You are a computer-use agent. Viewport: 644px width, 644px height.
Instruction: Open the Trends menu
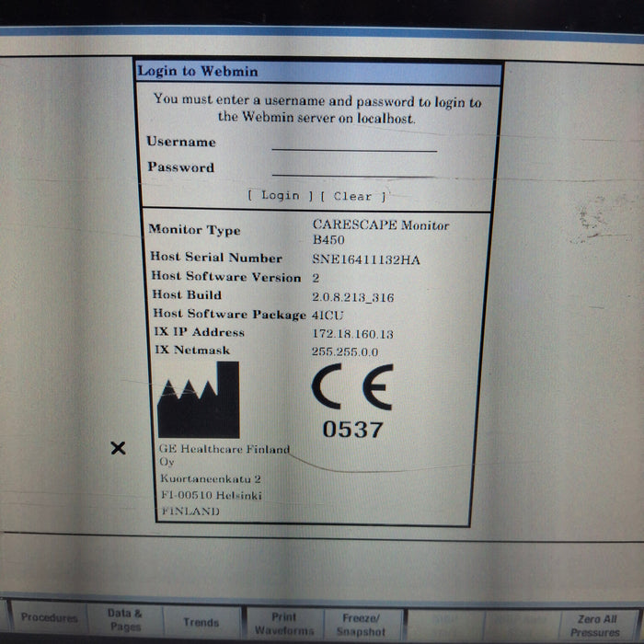(201, 622)
